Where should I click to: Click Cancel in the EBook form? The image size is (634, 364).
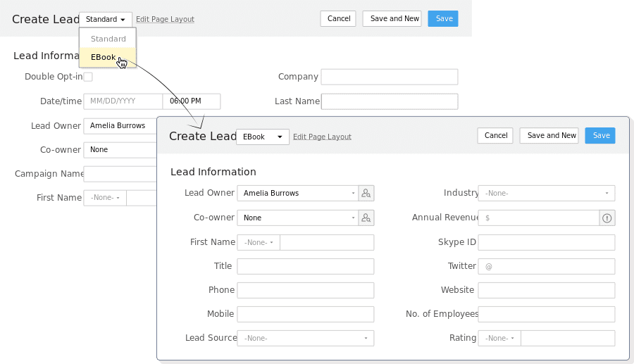click(495, 135)
